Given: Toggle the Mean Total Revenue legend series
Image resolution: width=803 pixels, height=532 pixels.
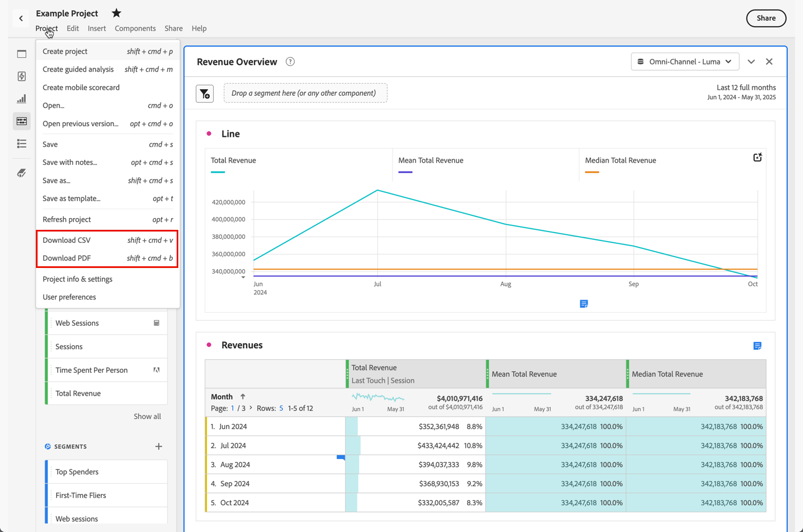Looking at the screenshot, I should click(x=430, y=160).
